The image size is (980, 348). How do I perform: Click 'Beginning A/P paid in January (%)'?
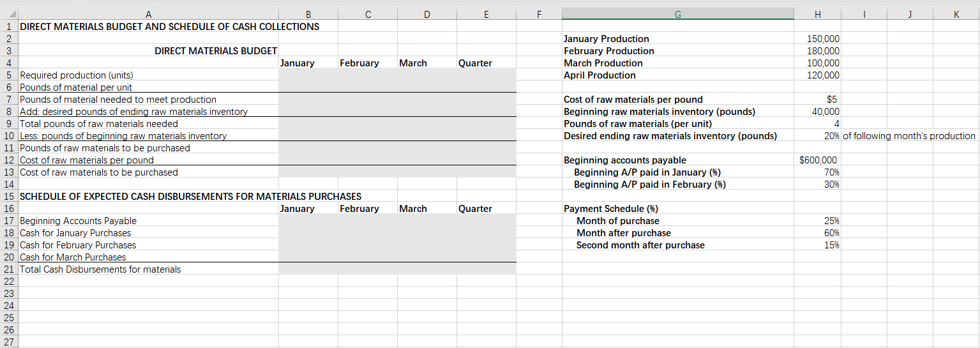(x=647, y=172)
